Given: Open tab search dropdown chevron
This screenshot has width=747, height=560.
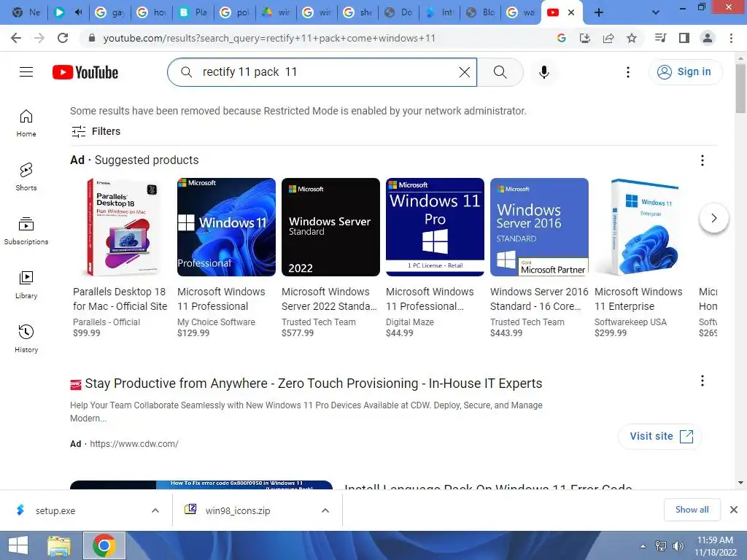Looking at the screenshot, I should tap(656, 12).
